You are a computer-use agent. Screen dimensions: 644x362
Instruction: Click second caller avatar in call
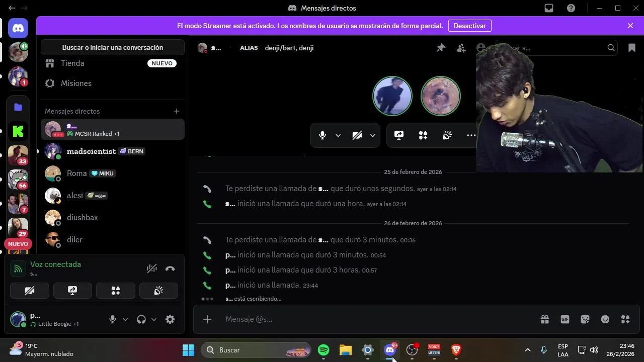441,96
